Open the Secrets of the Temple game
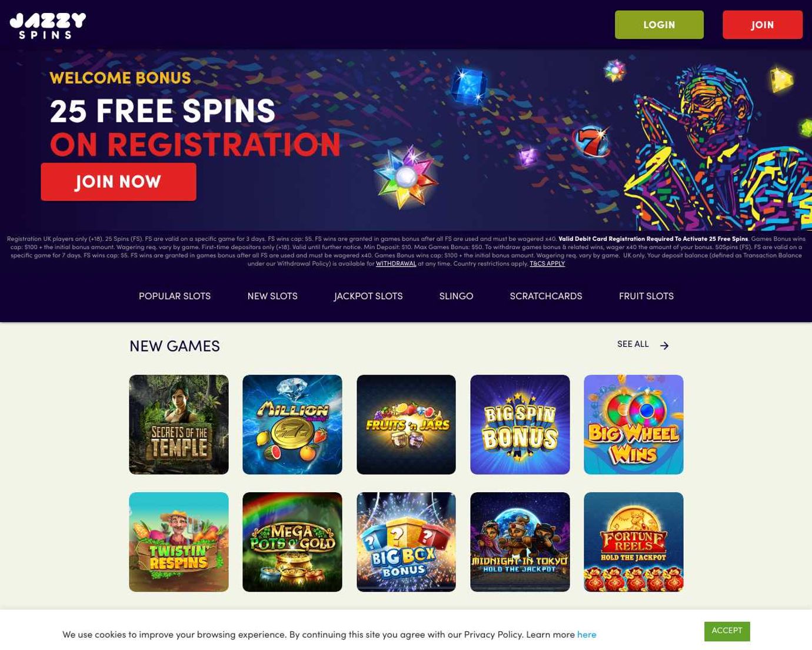812x650 pixels. [179, 425]
